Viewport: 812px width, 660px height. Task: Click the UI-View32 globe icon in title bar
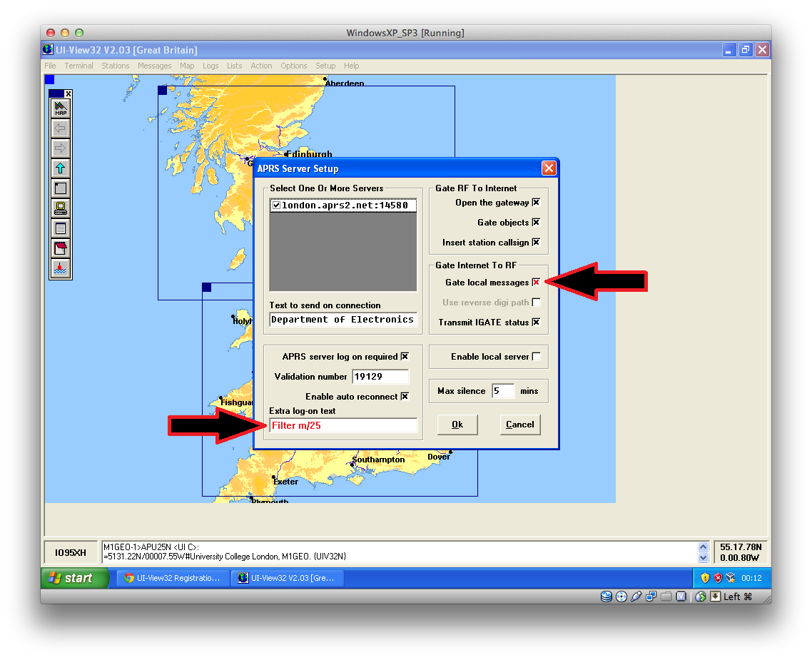coord(48,50)
